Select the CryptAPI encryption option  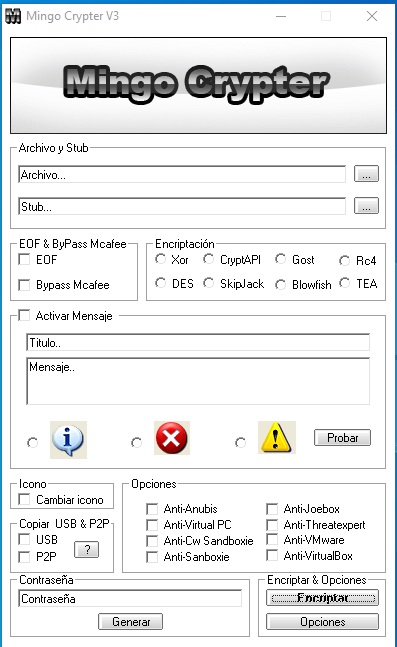[x=209, y=259]
